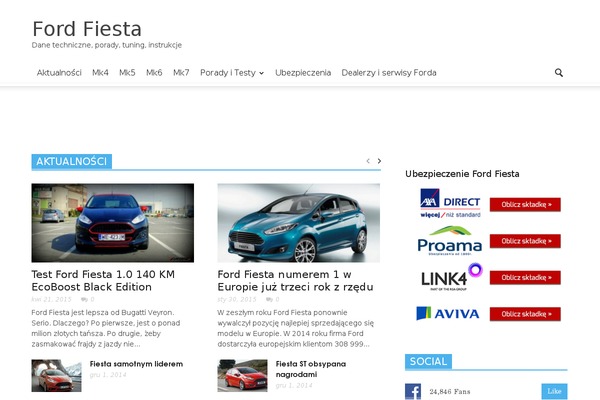Open Ford Fiesta numerem 1 w Europie title
The image size is (600, 400).
295,281
